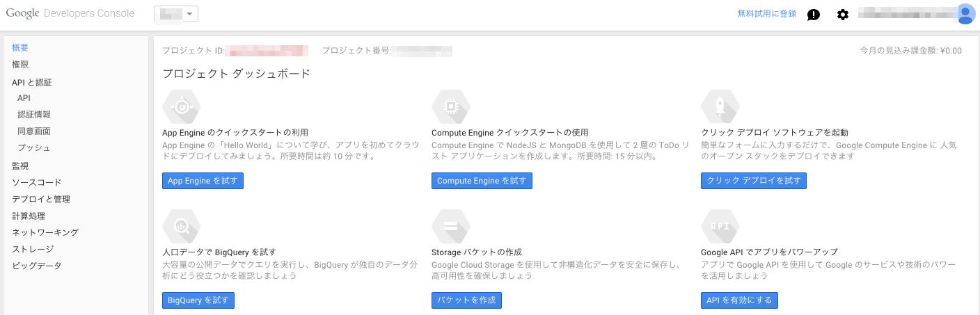
Task: Open 認証情報 under API と認証
Action: [x=34, y=115]
